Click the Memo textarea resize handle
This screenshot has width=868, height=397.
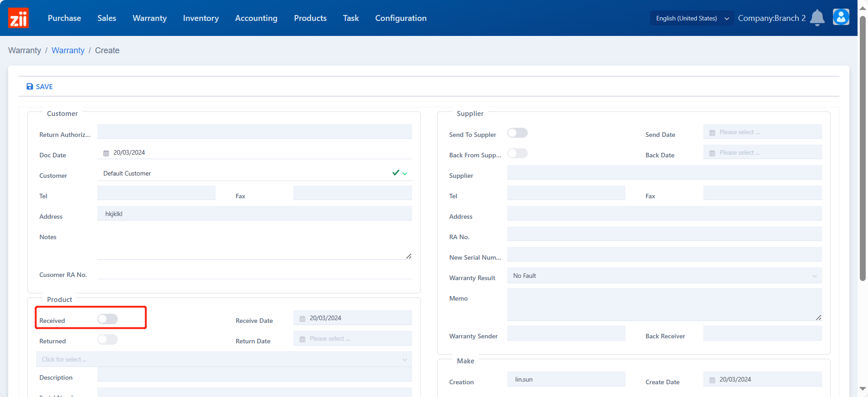pos(818,318)
